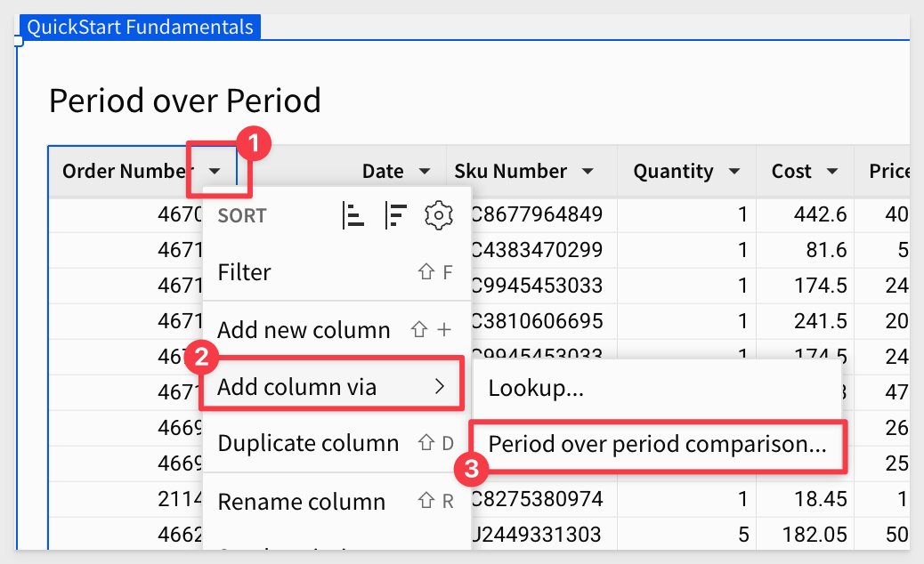Image resolution: width=924 pixels, height=564 pixels.
Task: Select the Sku cell C8275380974
Action: (x=538, y=499)
